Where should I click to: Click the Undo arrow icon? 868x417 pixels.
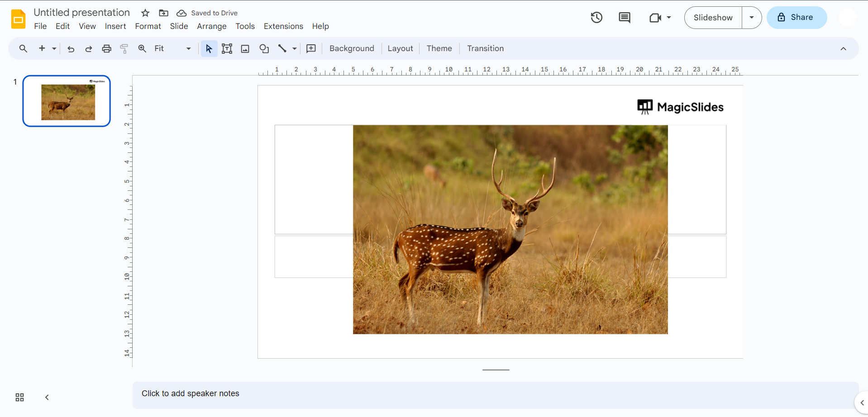pyautogui.click(x=71, y=49)
